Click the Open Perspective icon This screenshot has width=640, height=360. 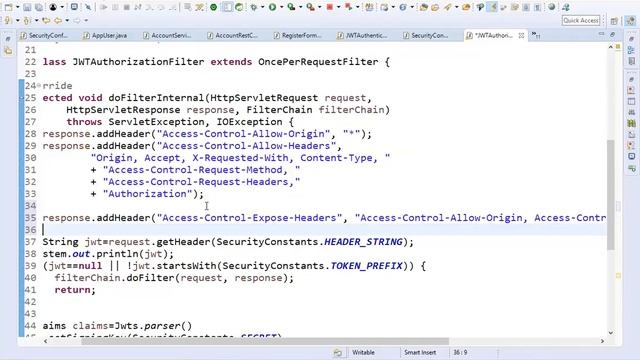pos(614,20)
